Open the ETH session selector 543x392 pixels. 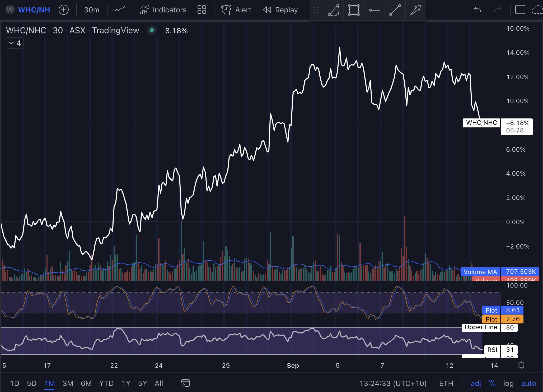pyautogui.click(x=446, y=383)
